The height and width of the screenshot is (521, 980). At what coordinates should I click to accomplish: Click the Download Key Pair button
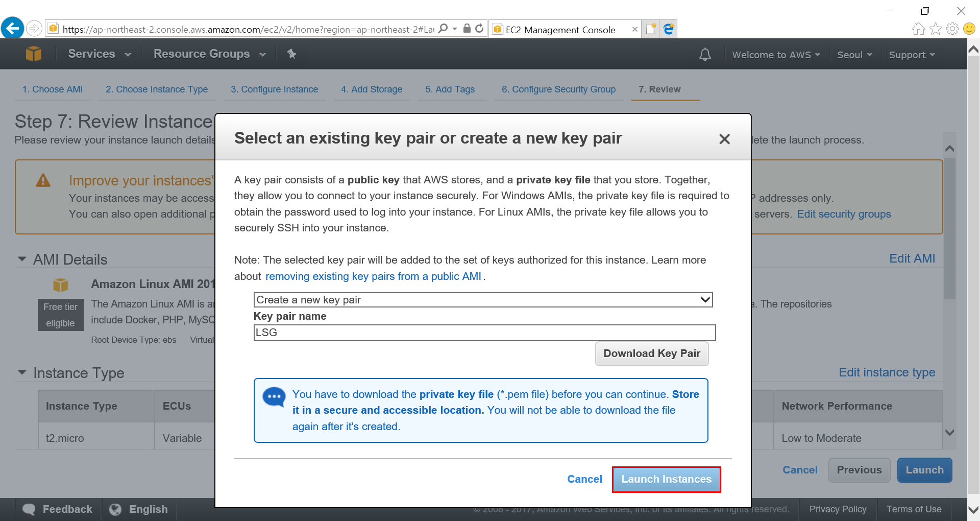(x=652, y=353)
